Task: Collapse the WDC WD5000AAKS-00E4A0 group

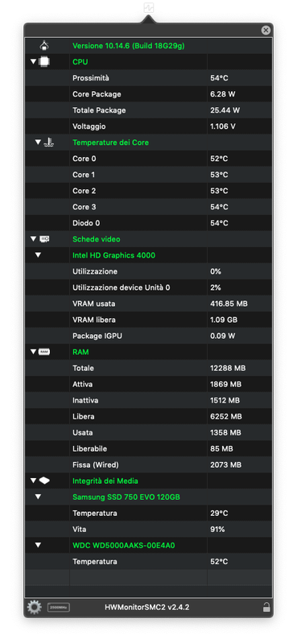Action: tap(38, 545)
